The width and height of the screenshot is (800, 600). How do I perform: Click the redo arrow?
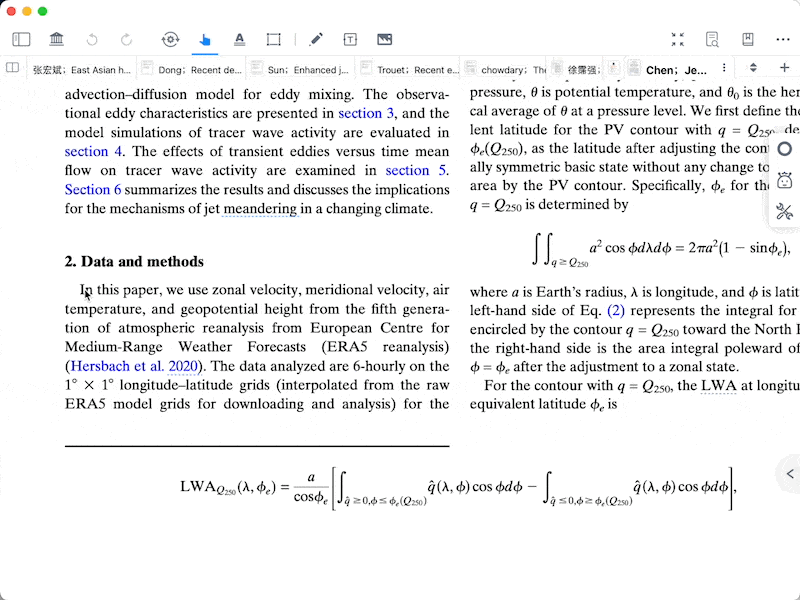126,39
